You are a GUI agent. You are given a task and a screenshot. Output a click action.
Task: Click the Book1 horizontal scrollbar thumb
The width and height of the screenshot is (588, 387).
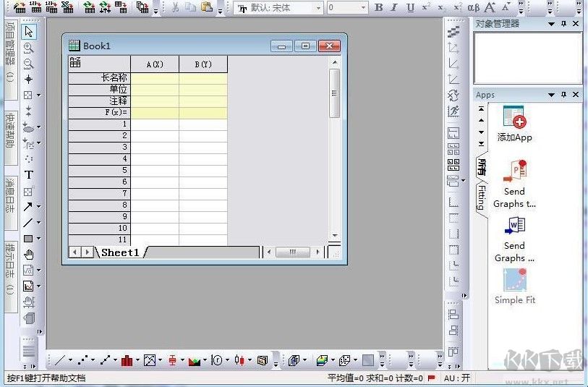point(293,252)
